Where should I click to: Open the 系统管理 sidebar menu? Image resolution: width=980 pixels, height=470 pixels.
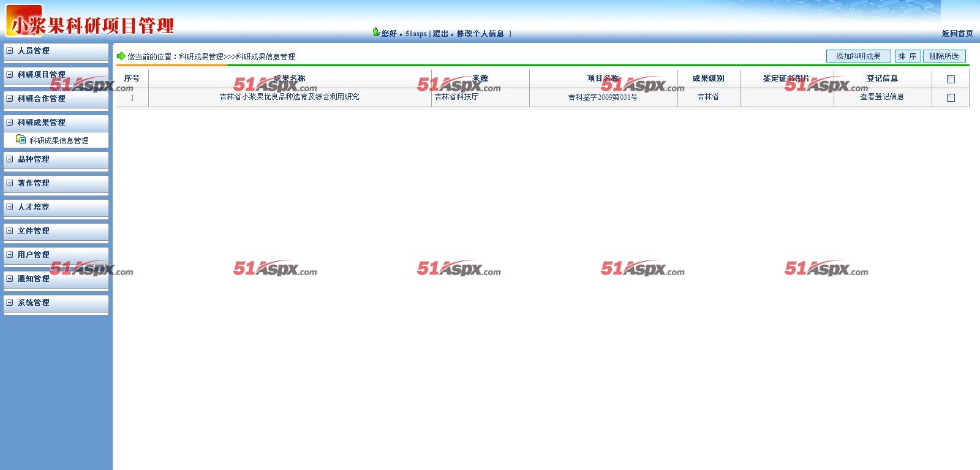(x=56, y=303)
